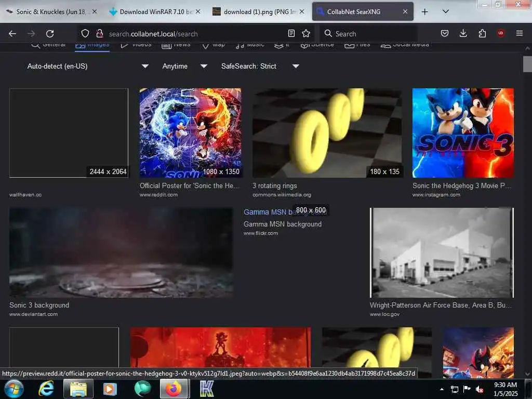Click the Wright-Patterson Air Force Base caption
Viewport: 532px width, 399px height.
(441, 305)
